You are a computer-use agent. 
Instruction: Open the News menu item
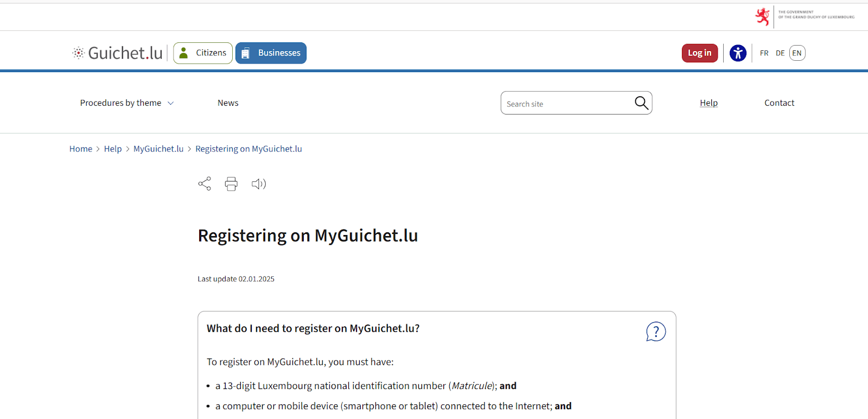point(228,103)
